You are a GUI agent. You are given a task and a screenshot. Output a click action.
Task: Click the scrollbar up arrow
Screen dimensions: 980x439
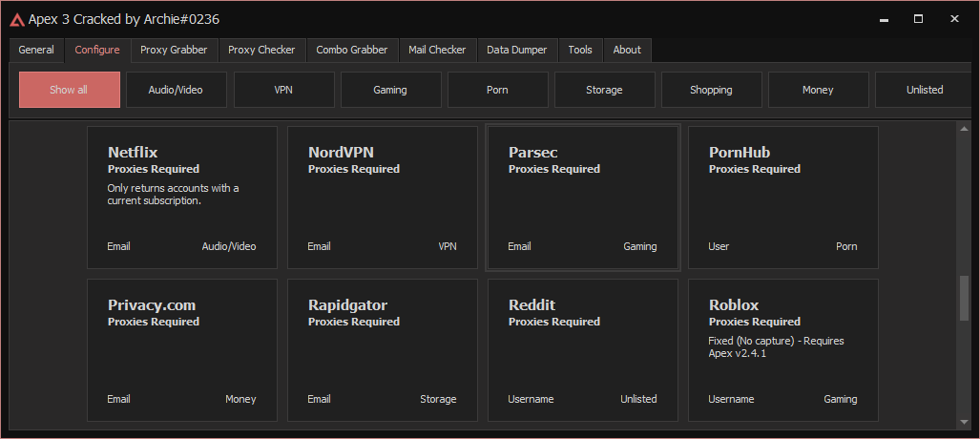click(x=964, y=129)
